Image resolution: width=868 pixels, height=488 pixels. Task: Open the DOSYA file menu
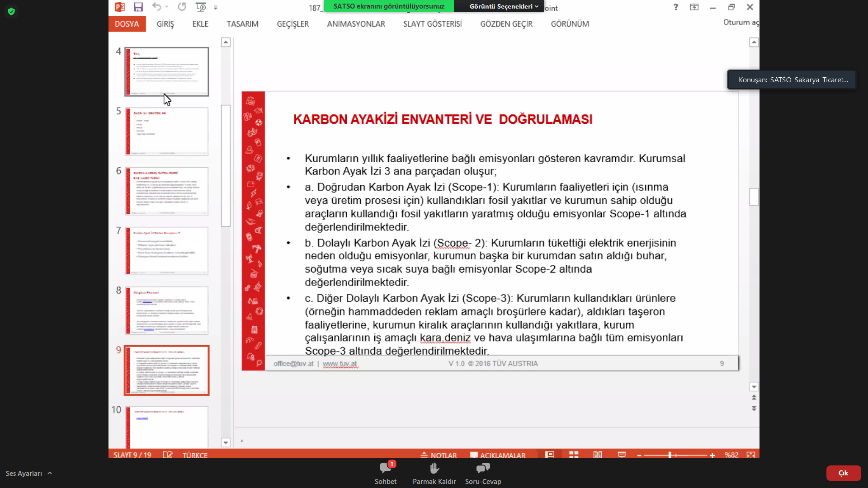pos(127,24)
